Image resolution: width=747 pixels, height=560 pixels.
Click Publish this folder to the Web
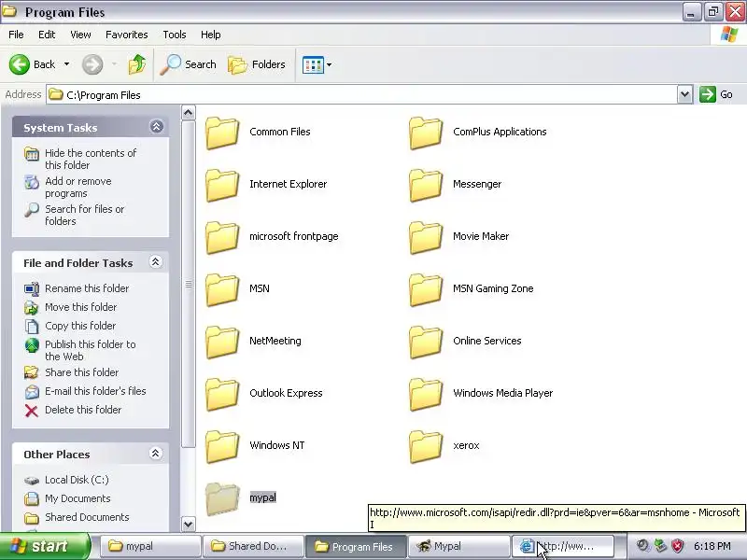(90, 351)
